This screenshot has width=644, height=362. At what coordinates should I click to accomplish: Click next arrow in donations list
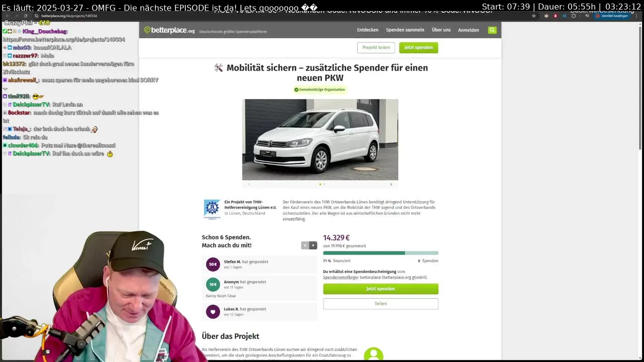(313, 245)
